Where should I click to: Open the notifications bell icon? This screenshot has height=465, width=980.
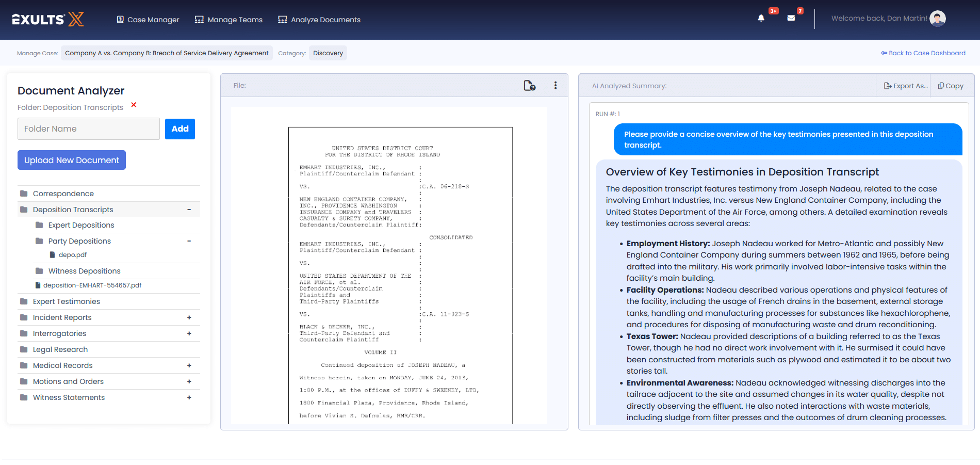click(761, 19)
